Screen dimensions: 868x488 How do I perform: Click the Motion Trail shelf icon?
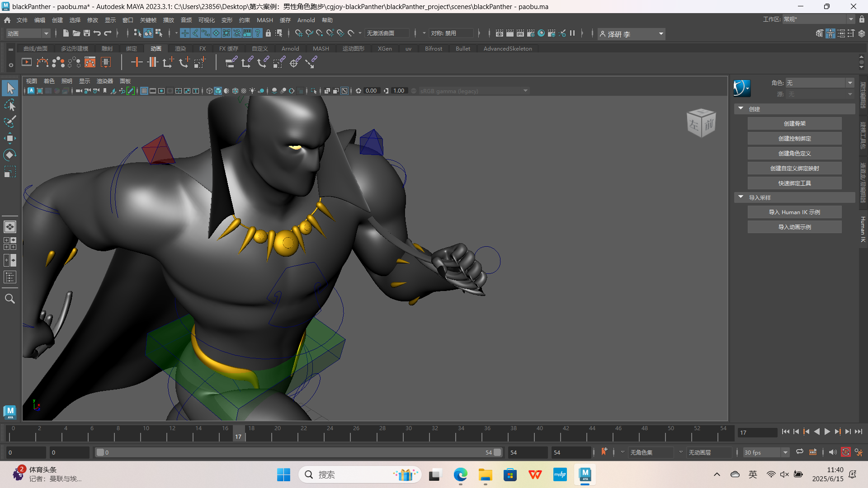coord(42,62)
